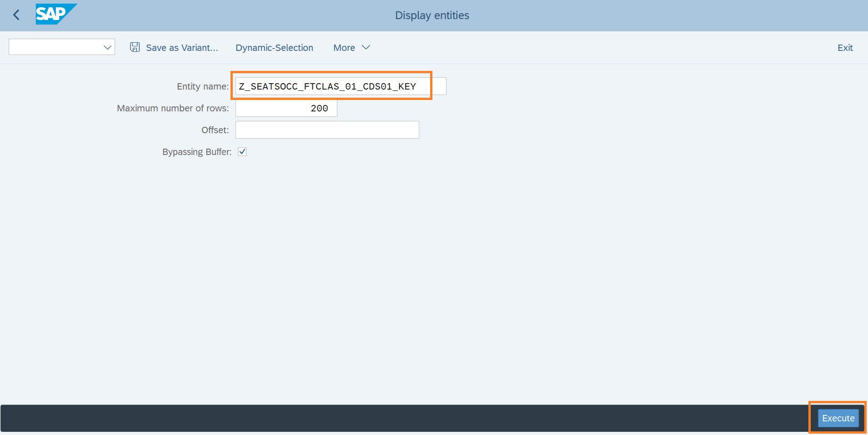Uncheck the Bypassing Buffer checkbox

[242, 152]
